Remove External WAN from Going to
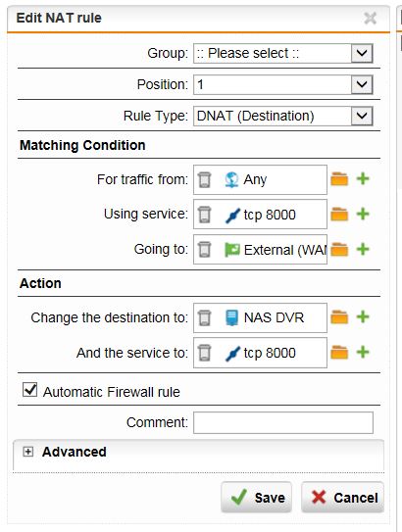 (x=204, y=250)
